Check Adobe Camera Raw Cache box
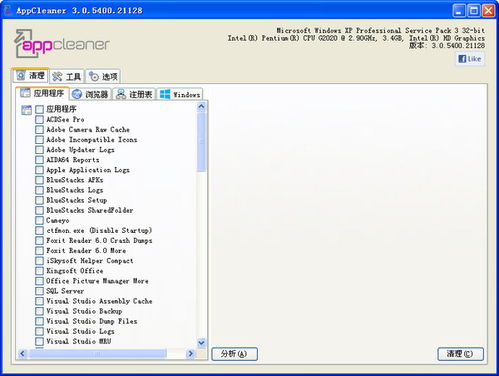This screenshot has height=376, width=499. [x=39, y=129]
